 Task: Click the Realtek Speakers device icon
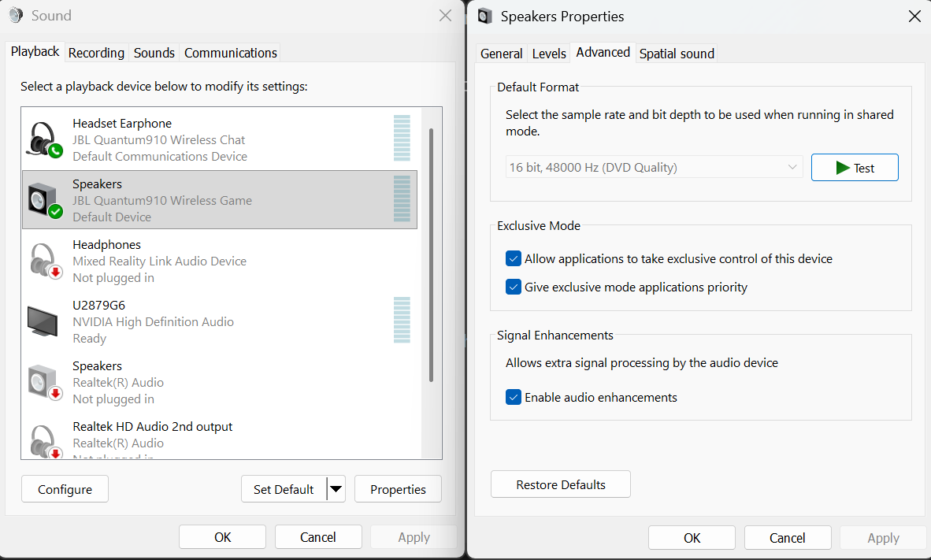coord(43,381)
